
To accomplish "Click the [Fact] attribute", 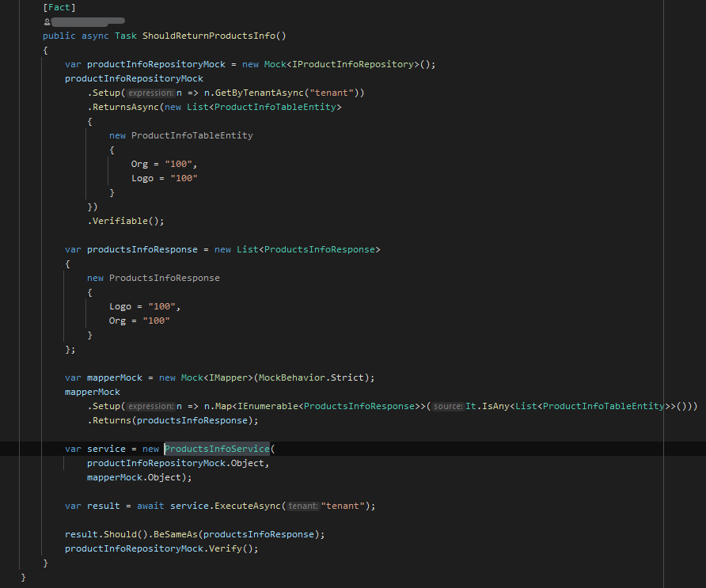I will coord(59,7).
